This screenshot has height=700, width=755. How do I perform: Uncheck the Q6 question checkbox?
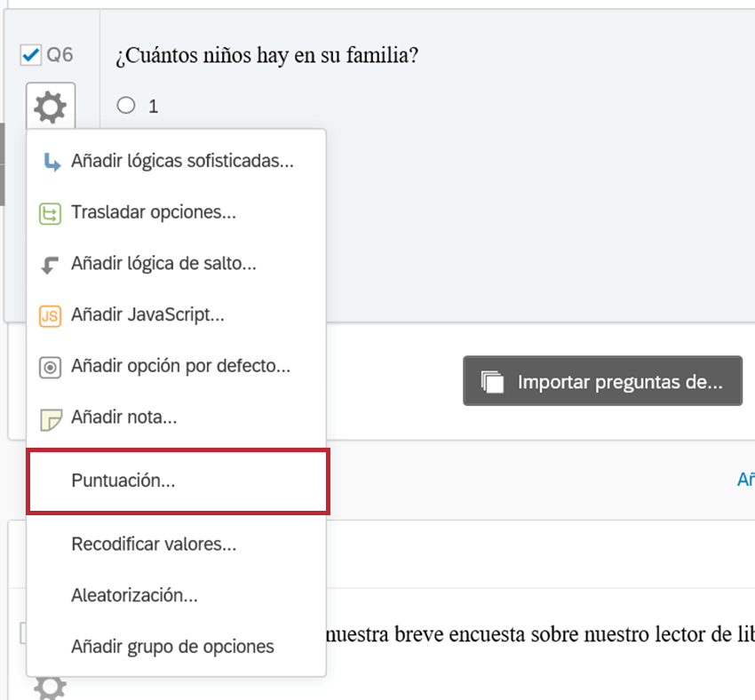[31, 55]
